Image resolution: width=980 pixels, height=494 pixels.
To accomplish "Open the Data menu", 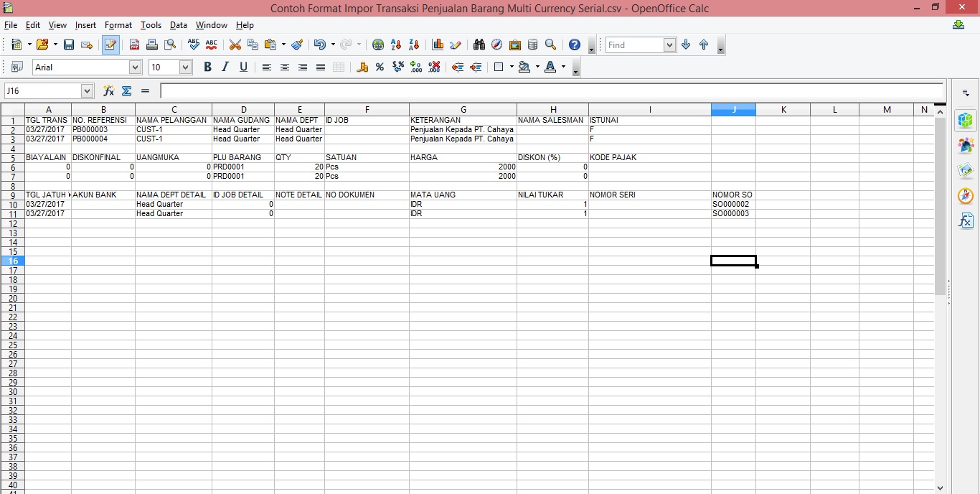I will tap(178, 25).
